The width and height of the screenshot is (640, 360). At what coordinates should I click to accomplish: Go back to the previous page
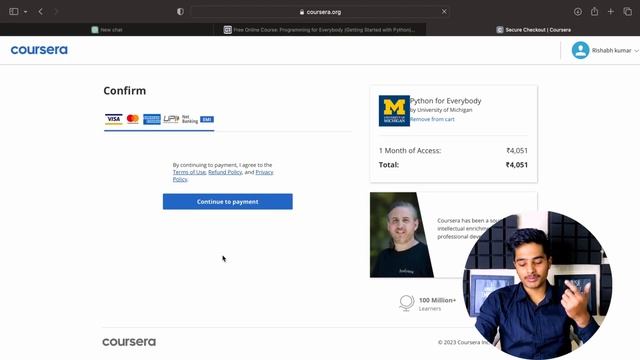pos(40,12)
